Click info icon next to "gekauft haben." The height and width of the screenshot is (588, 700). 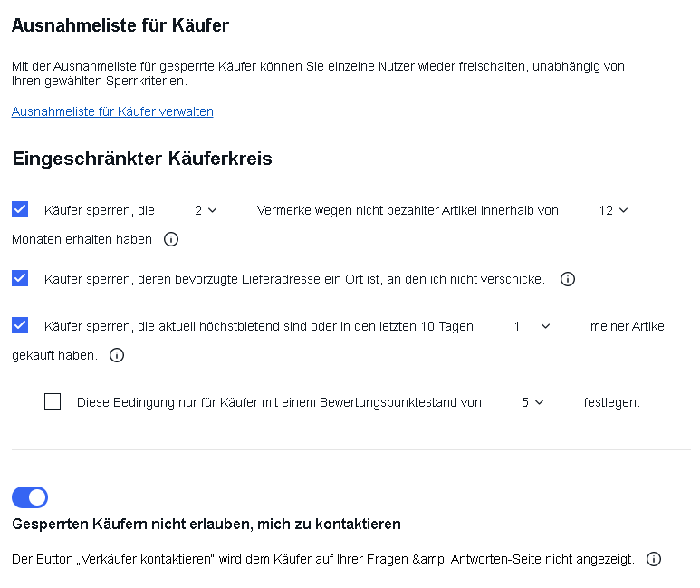click(x=117, y=355)
